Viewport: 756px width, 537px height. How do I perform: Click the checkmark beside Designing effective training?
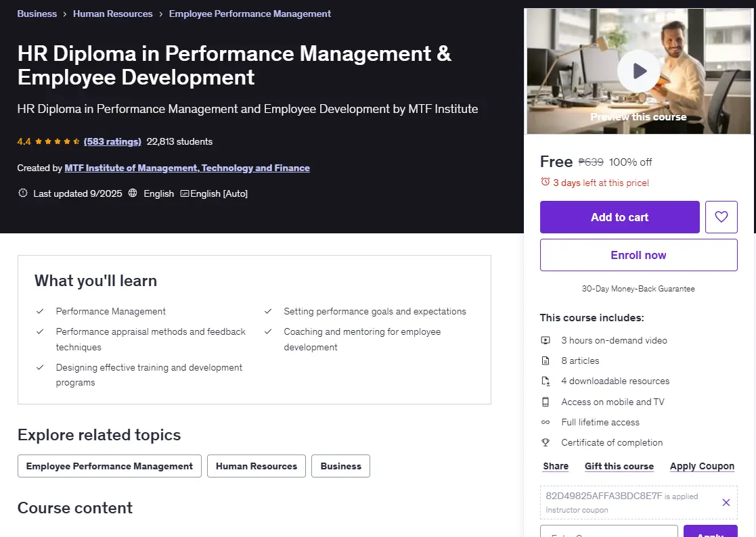[x=40, y=367]
